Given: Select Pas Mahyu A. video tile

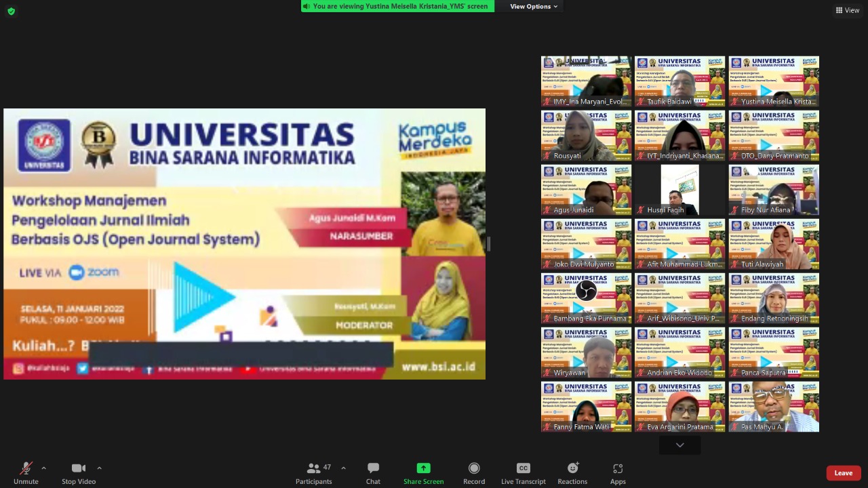Looking at the screenshot, I should pos(774,407).
